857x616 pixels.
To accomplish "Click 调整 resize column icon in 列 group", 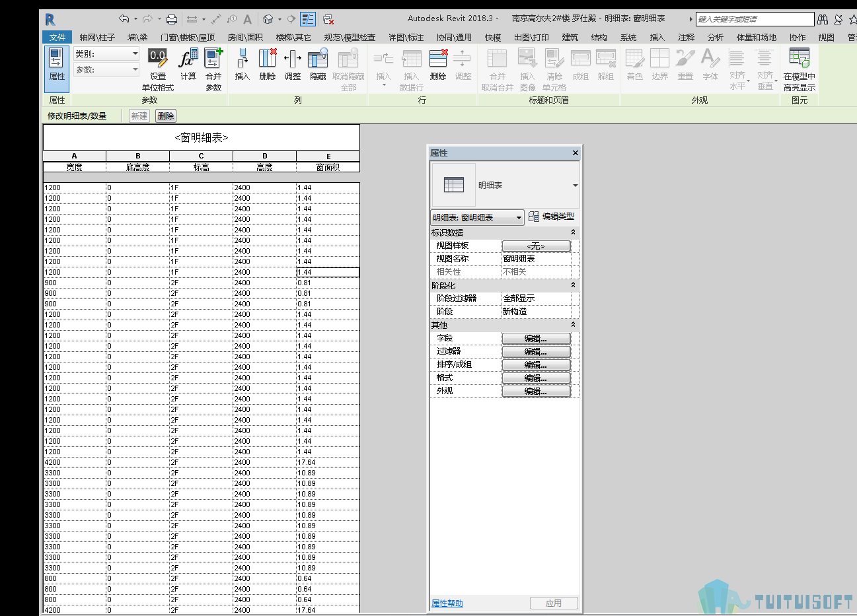I will click(x=292, y=65).
